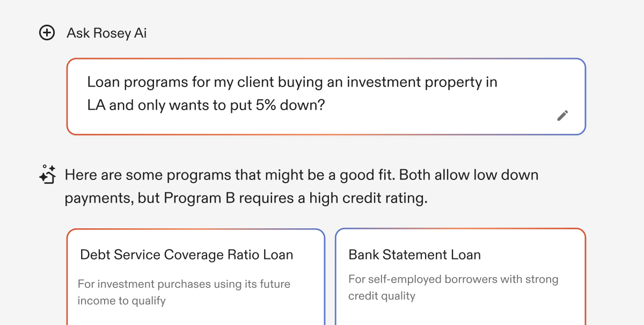Click 'Program B requires a high credit rating' line

click(x=296, y=198)
